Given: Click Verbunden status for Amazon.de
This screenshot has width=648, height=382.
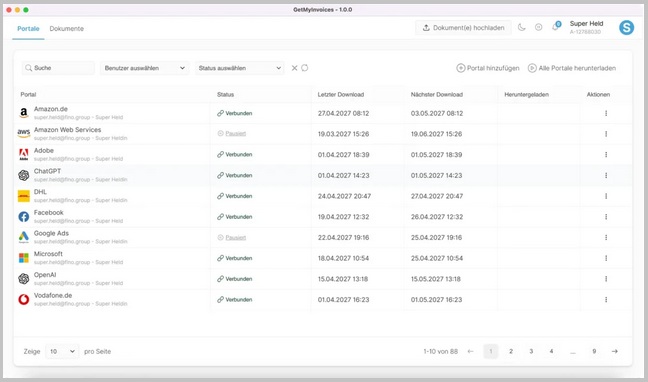Looking at the screenshot, I should (235, 113).
